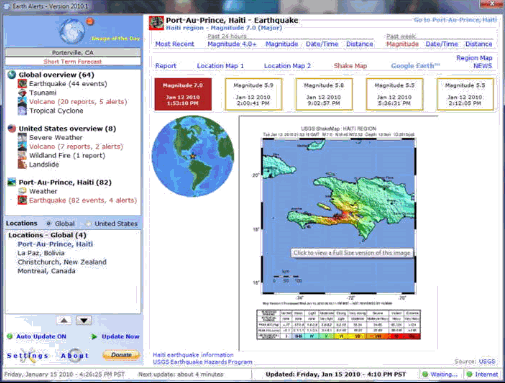505x383 pixels.
Task: Select the Magnitude 7.0 event card
Action: pos(183,94)
